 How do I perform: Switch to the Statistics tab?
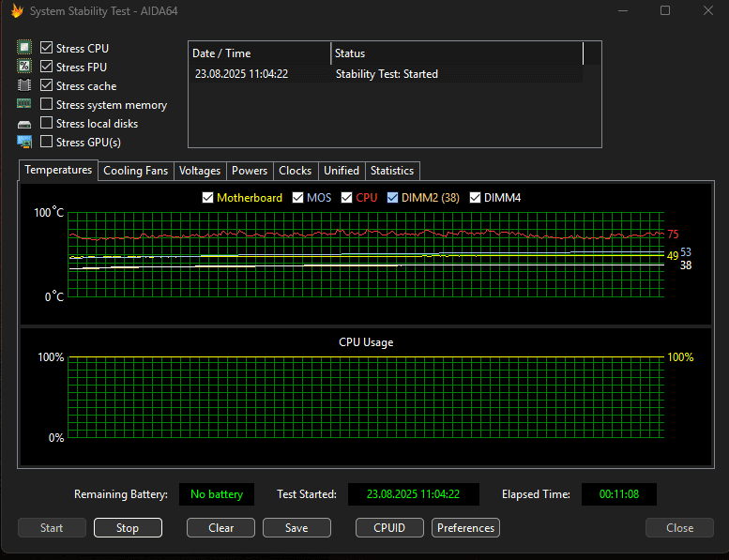point(392,171)
